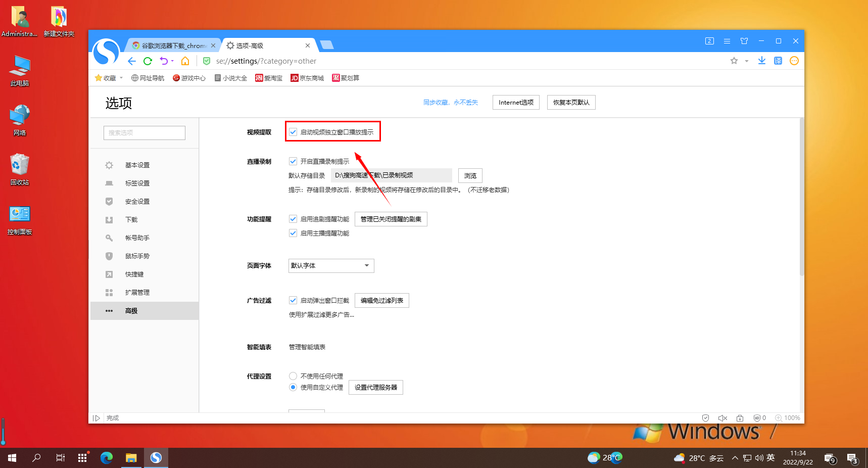The width and height of the screenshot is (868, 468).
Task: Click the 设置代理服务器 button
Action: coord(376,387)
